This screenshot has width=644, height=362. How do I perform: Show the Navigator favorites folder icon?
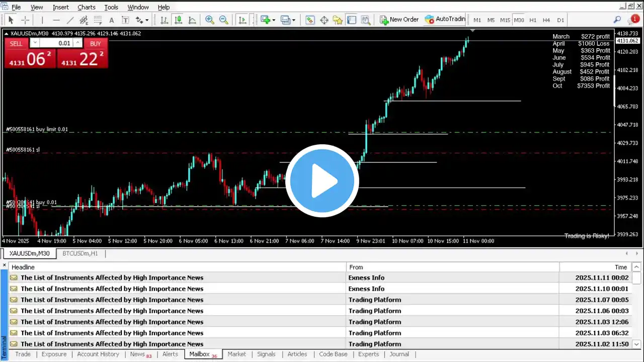[338, 20]
